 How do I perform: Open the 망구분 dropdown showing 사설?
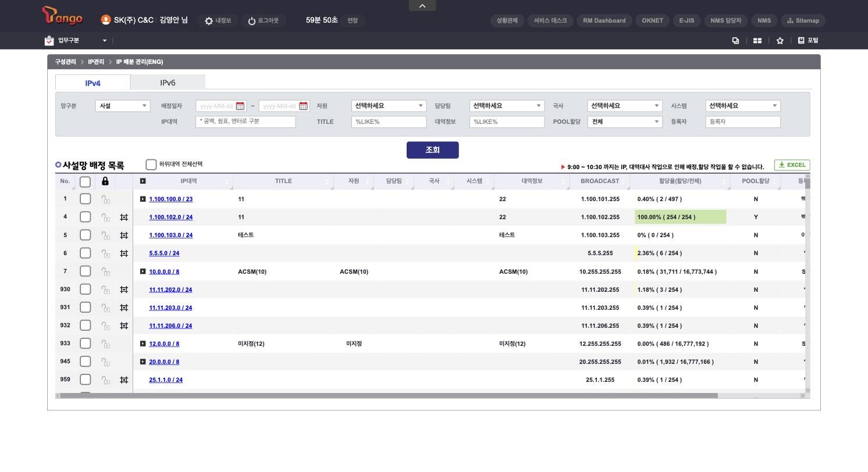point(123,106)
